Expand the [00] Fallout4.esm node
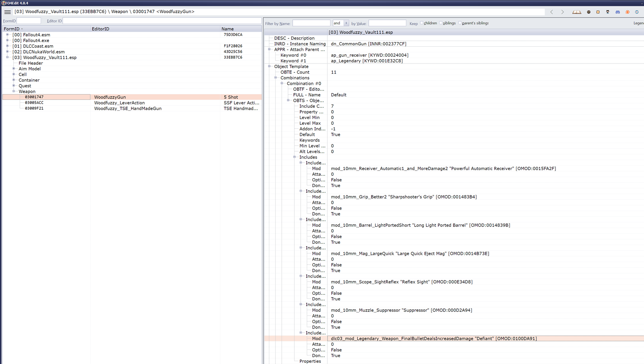The height and width of the screenshot is (364, 644). (x=7, y=35)
